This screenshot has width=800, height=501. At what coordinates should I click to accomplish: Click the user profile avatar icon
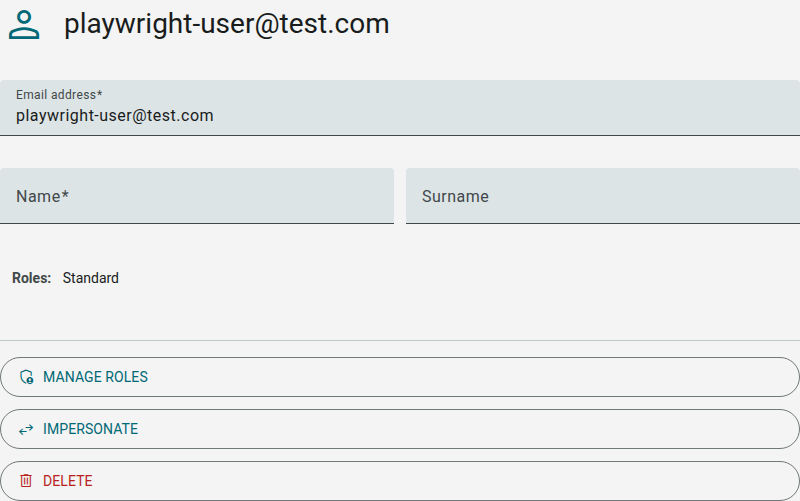click(24, 25)
